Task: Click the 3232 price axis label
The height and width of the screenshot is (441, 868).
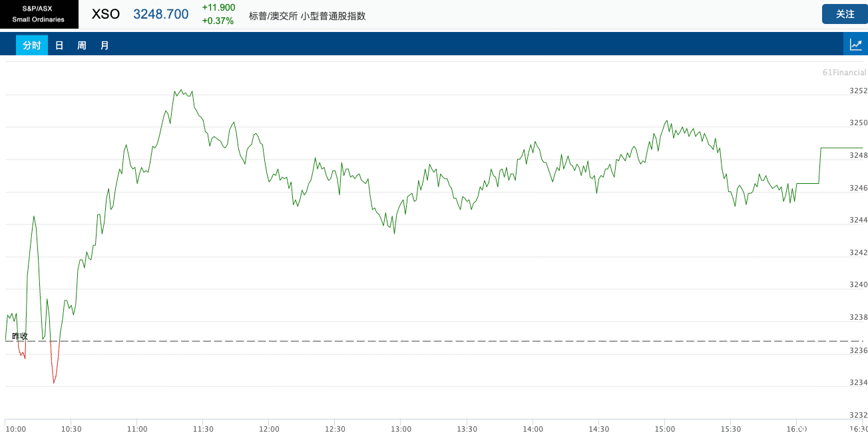Action: pos(859,414)
